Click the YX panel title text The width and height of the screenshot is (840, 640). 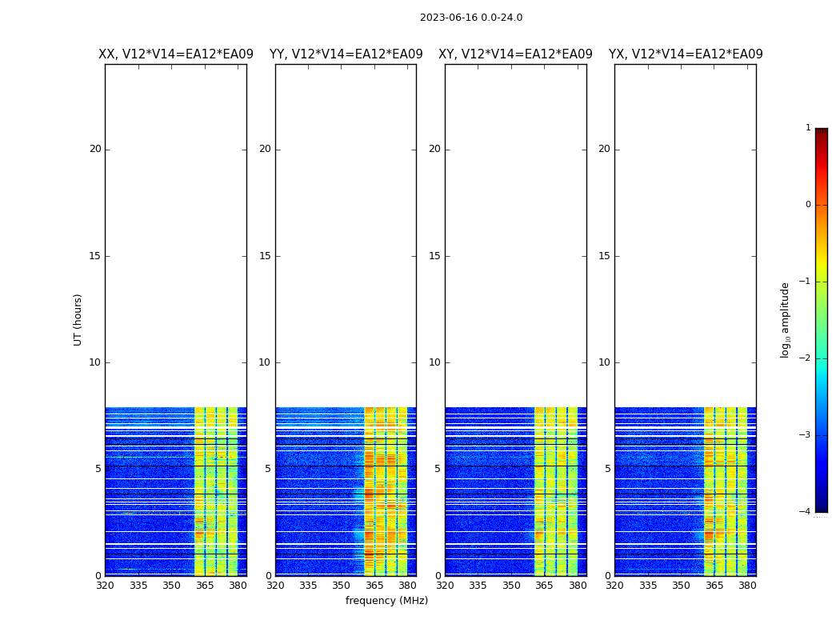tap(685, 54)
